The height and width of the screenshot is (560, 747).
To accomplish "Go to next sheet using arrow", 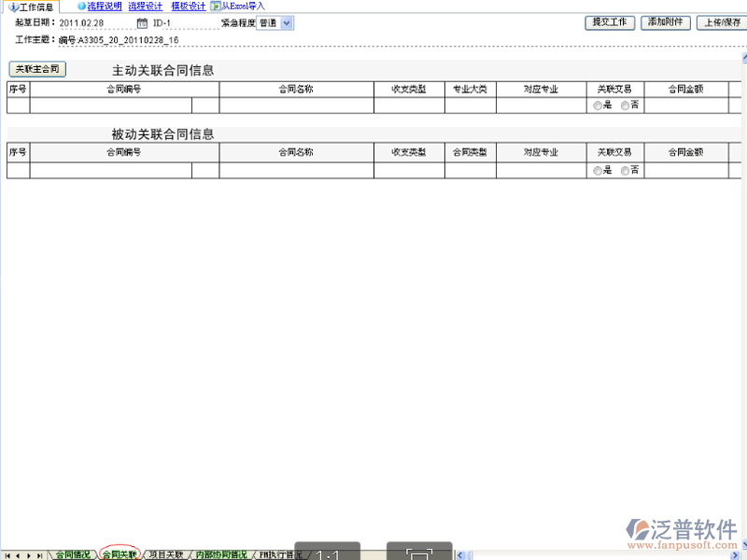I will 29,555.
